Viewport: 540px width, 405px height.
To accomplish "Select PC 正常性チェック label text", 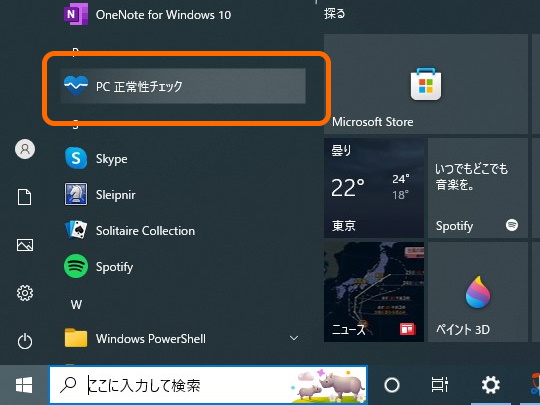I will click(x=139, y=86).
